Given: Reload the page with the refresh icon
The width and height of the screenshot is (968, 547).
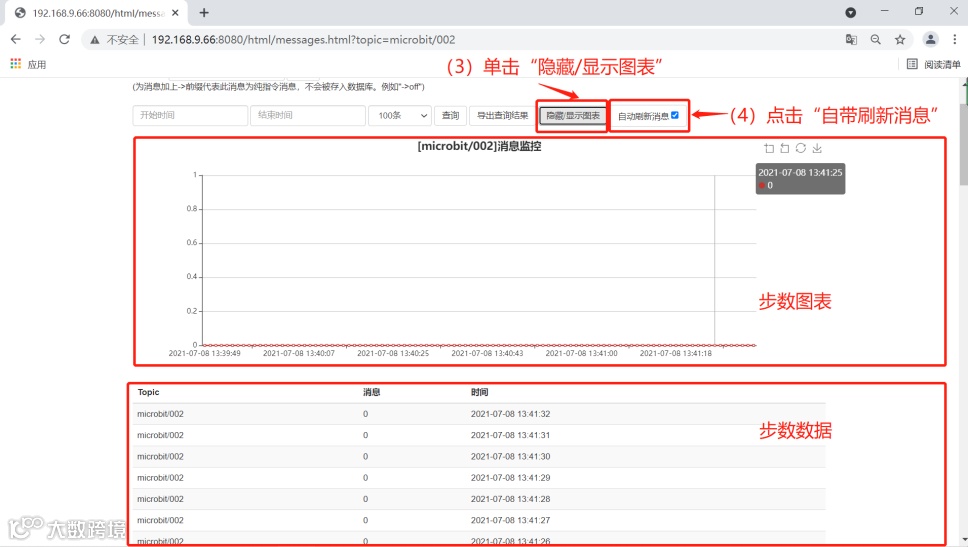Looking at the screenshot, I should tap(64, 40).
